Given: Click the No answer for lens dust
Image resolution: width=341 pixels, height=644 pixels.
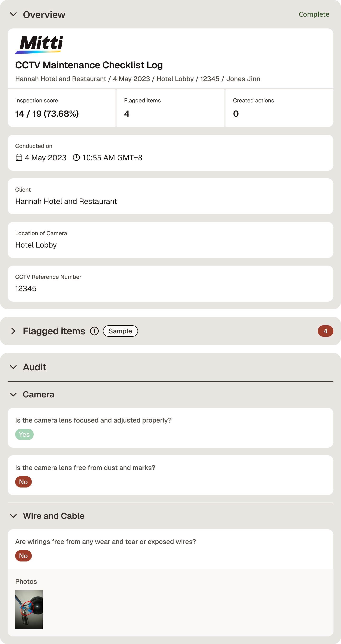Looking at the screenshot, I should click(x=23, y=482).
